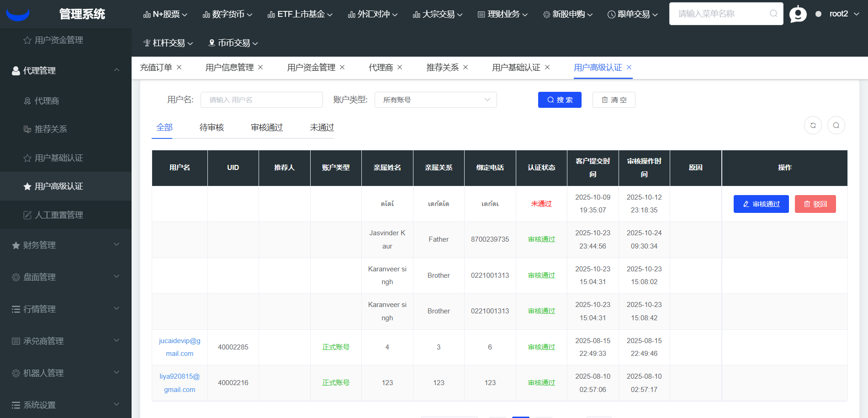Open the 数字货币 top menu
Viewport: 868px width, 418px height.
228,15
